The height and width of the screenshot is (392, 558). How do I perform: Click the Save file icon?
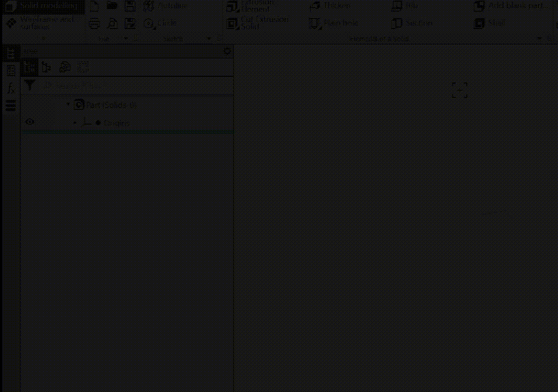tap(130, 6)
